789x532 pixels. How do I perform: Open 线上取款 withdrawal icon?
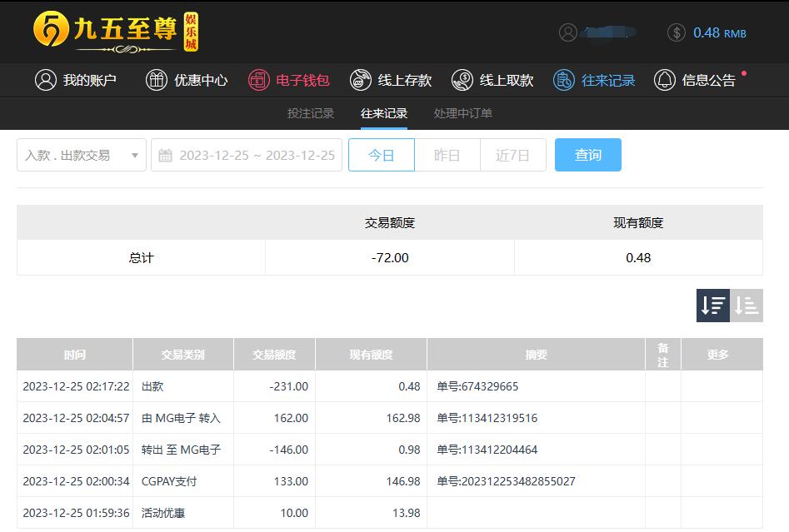pyautogui.click(x=462, y=80)
